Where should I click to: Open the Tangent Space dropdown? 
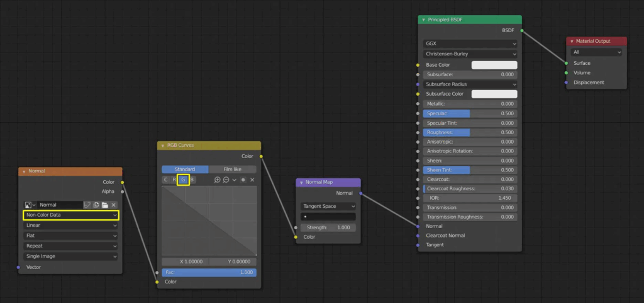[x=328, y=206]
